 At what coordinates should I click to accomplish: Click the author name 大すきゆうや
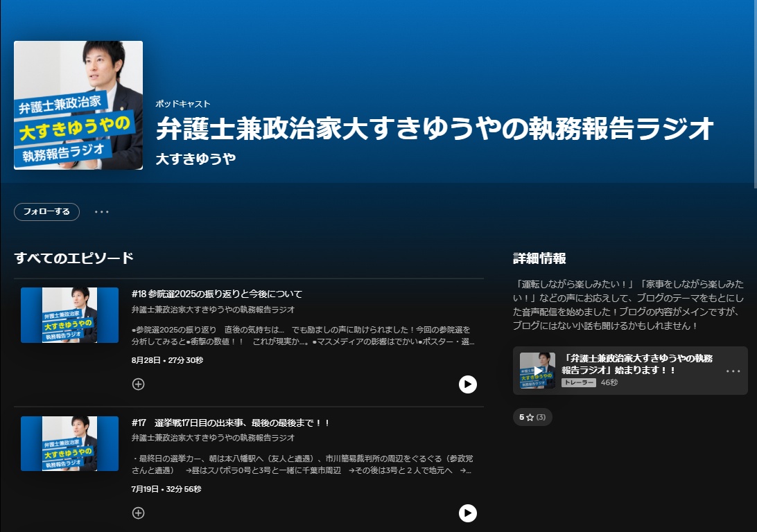point(196,159)
